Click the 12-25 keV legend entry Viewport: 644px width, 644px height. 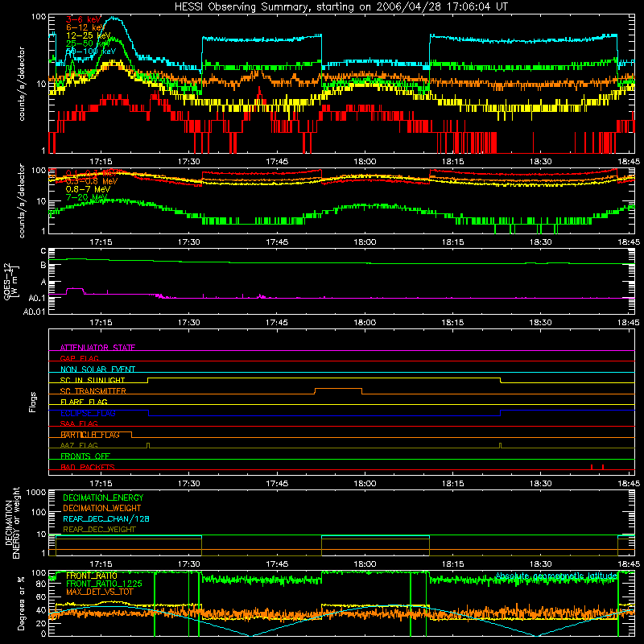coord(89,35)
